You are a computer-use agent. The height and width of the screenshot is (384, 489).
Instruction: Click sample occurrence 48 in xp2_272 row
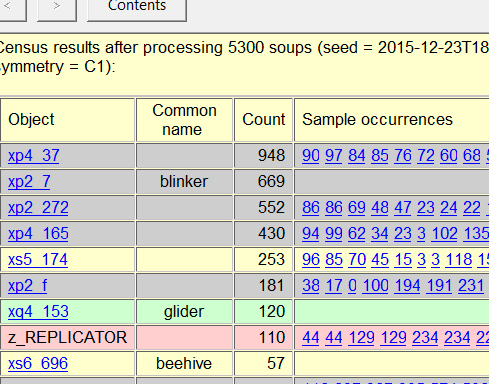point(380,208)
